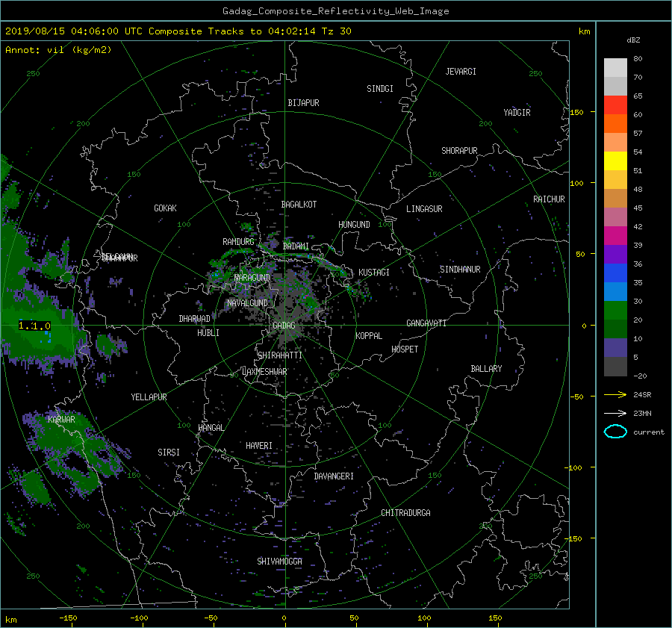Viewport: 672px width, 628px height.
Task: Click the BALLARY city label
Action: [x=486, y=369]
